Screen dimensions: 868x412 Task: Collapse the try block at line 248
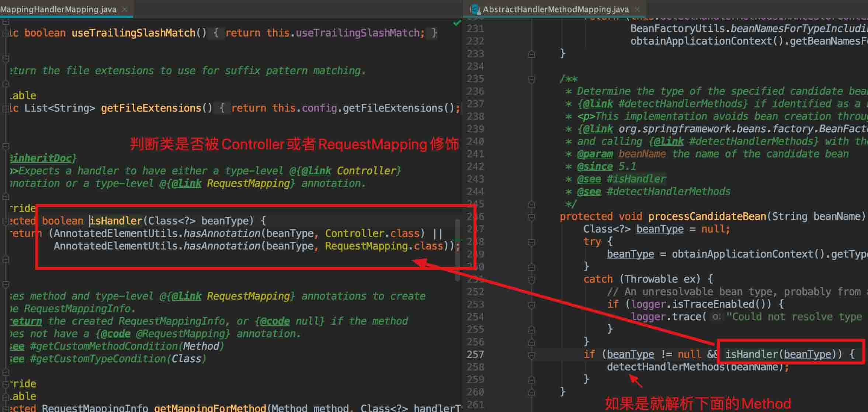tap(531, 242)
